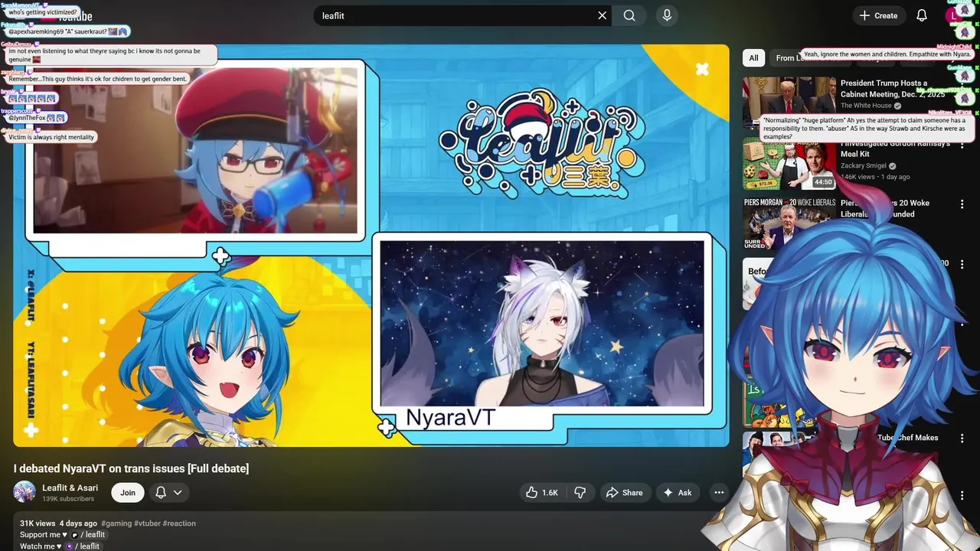This screenshot has width=980, height=551.
Task: Open Zackary Smigel channel link
Action: pos(864,165)
